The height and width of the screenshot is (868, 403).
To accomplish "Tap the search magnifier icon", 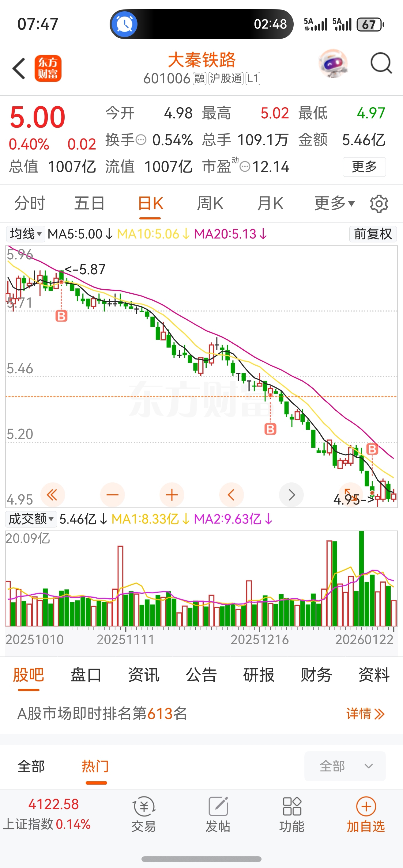I will (381, 63).
